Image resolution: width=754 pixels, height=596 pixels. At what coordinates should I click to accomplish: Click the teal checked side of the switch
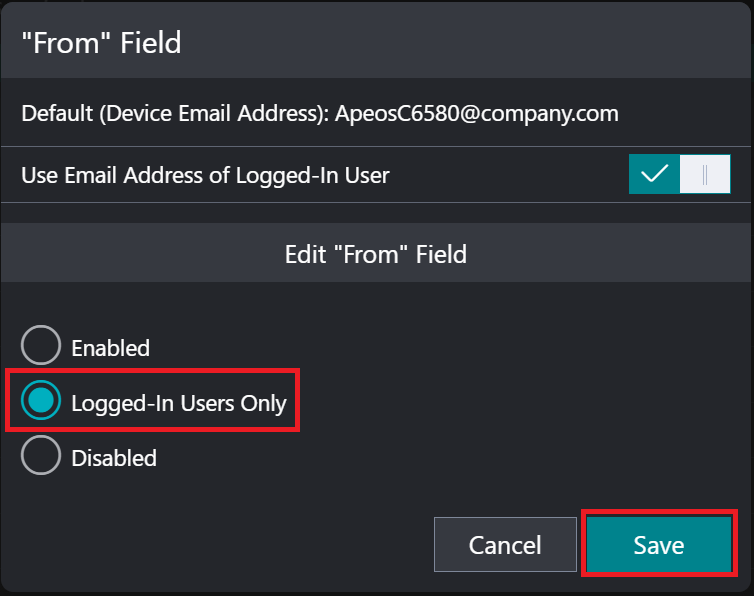[x=655, y=174]
